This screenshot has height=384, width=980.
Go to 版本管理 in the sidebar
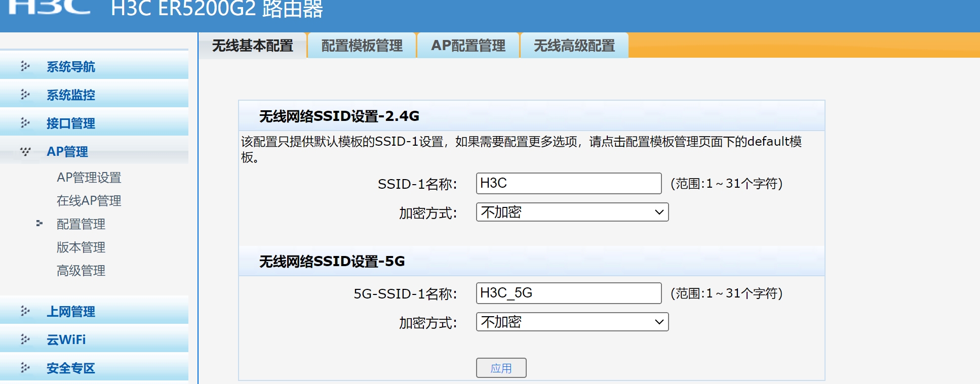point(81,247)
